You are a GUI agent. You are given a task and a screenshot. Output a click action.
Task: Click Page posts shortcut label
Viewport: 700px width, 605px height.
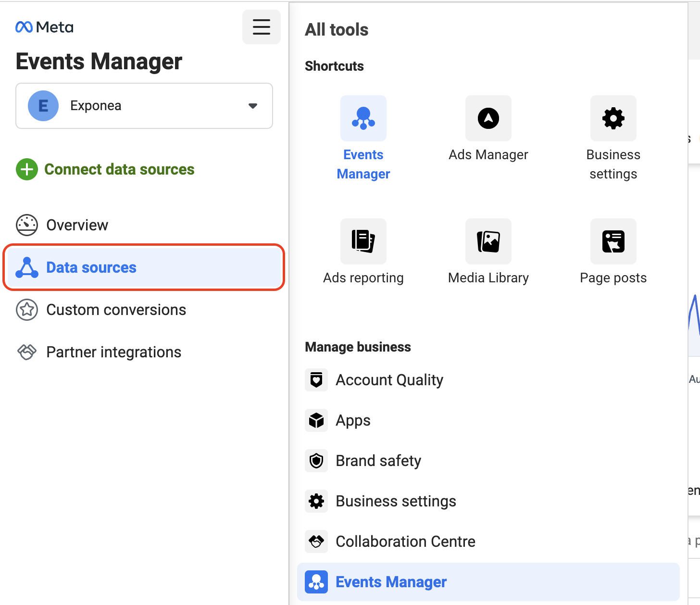pyautogui.click(x=613, y=278)
